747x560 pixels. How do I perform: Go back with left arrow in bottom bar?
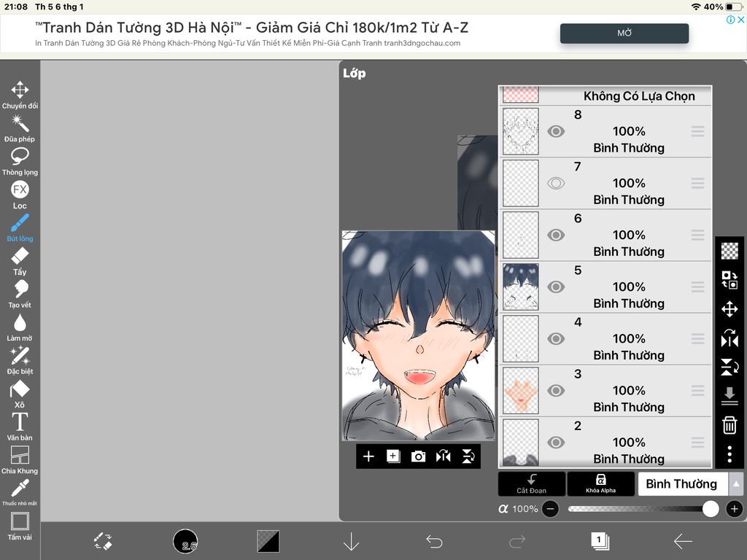[683, 542]
